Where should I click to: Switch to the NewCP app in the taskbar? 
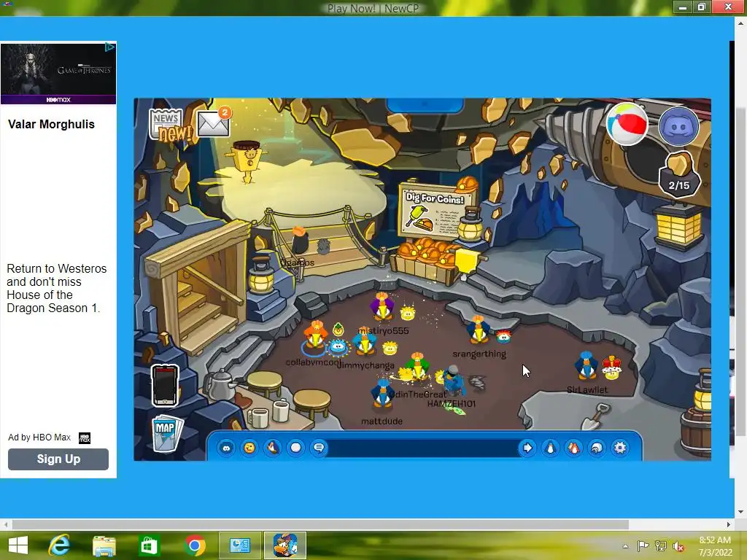(x=285, y=545)
